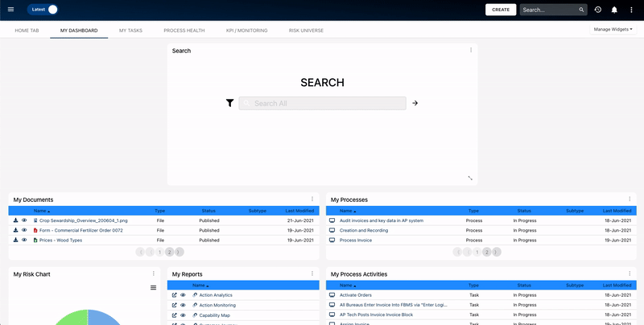Preview Action Monitoring with eye icon

tap(183, 305)
